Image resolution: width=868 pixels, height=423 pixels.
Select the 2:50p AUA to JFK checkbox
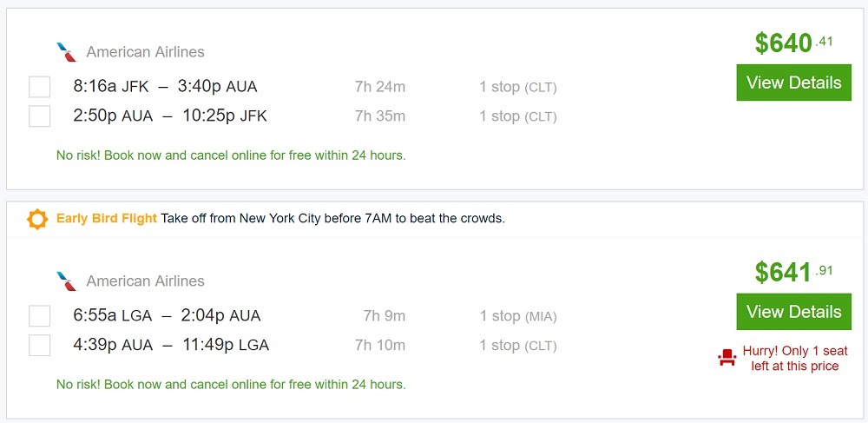click(39, 116)
